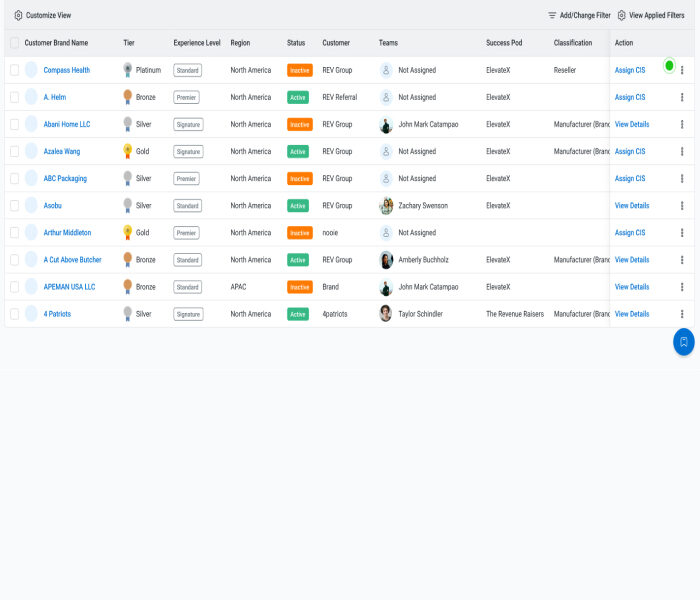Click the Customize View gear icon
This screenshot has height=600, width=700.
click(x=18, y=15)
